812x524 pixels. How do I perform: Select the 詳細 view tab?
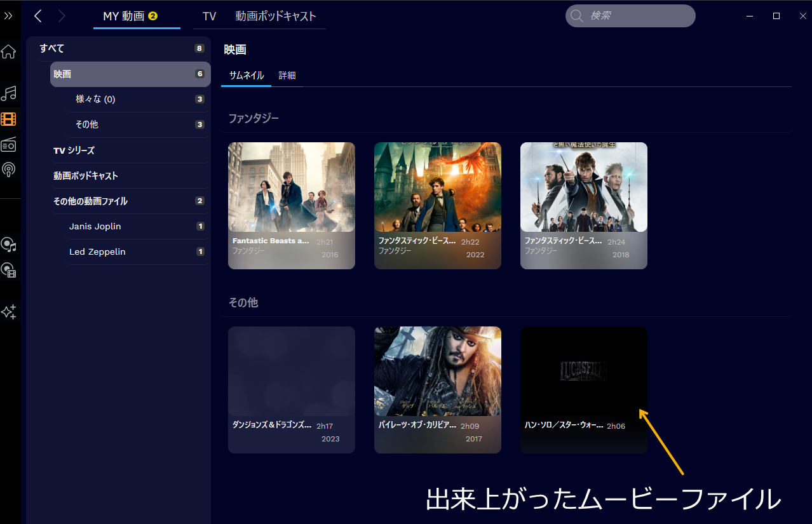tap(287, 75)
